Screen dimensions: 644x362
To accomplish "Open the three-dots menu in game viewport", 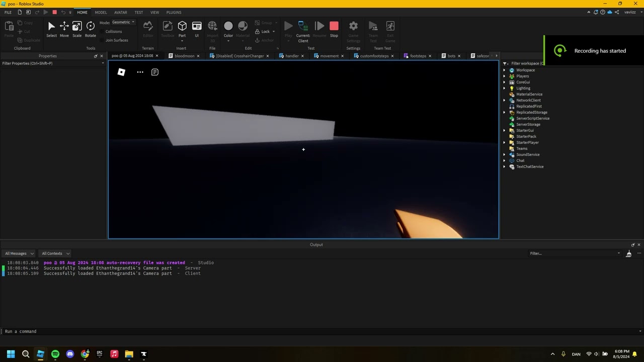I will pos(140,72).
